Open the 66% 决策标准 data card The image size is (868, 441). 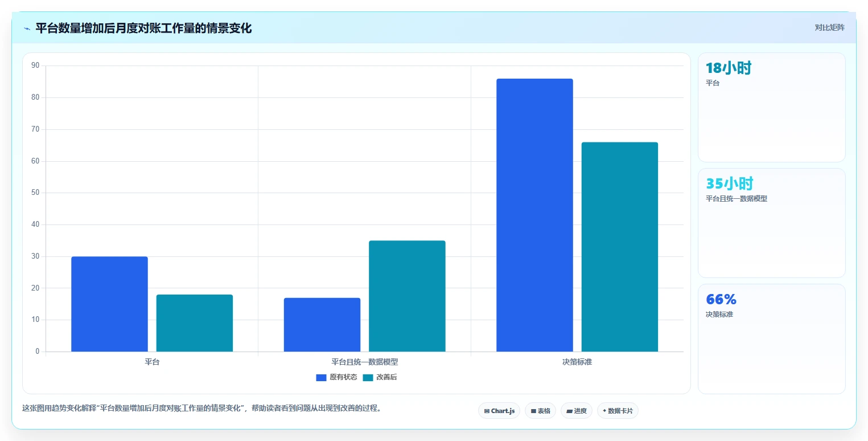771,339
